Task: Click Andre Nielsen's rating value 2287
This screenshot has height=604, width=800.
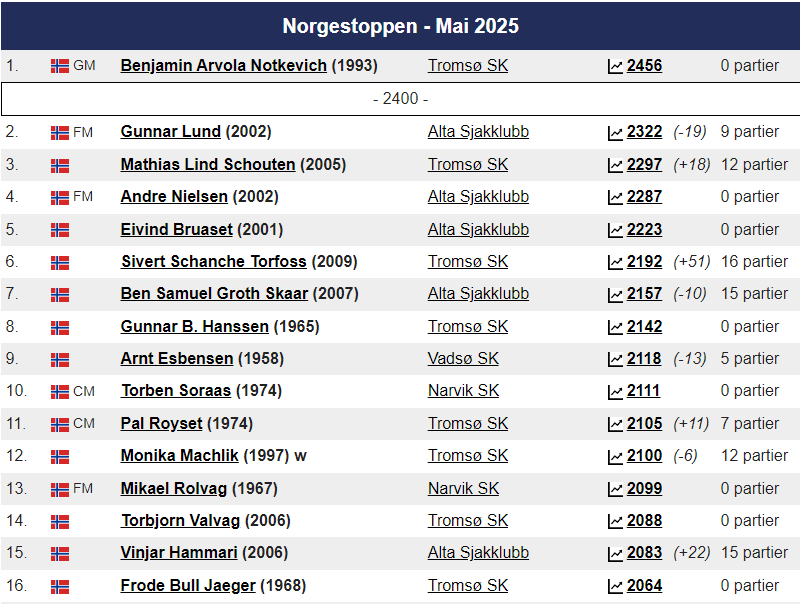Action: coord(644,197)
